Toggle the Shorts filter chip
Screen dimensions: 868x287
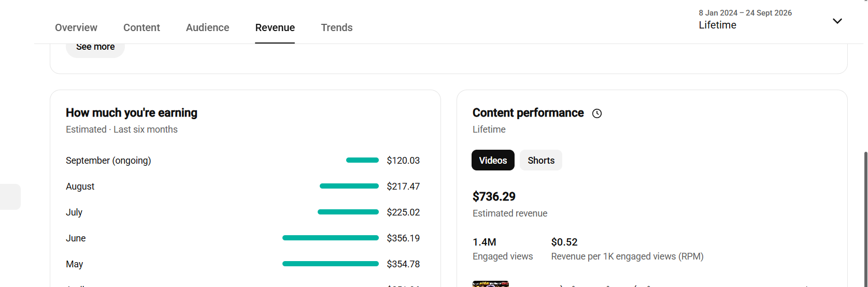(541, 160)
